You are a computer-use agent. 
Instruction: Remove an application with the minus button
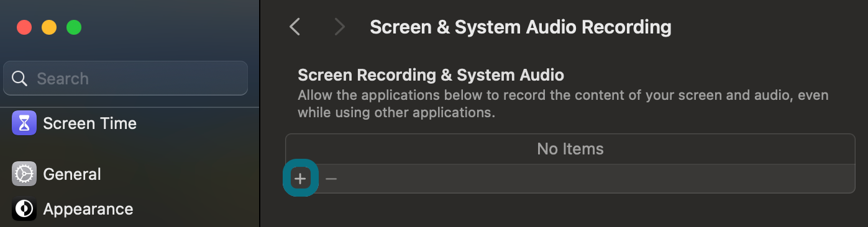click(331, 179)
